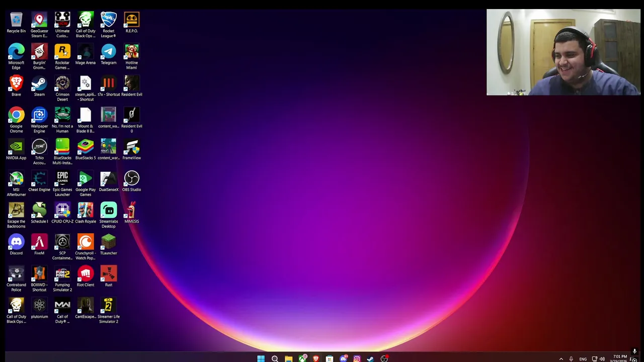
Task: Open the Windows Start menu
Action: (x=261, y=358)
